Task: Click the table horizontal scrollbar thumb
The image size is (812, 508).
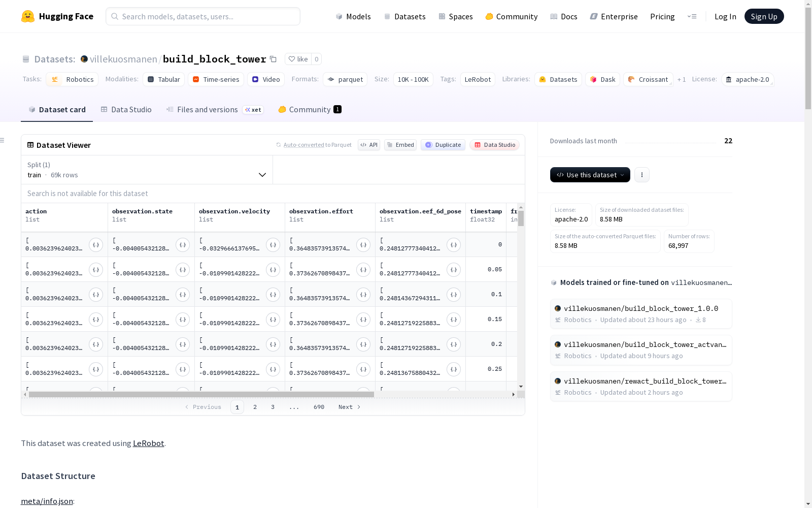Action: [x=201, y=394]
